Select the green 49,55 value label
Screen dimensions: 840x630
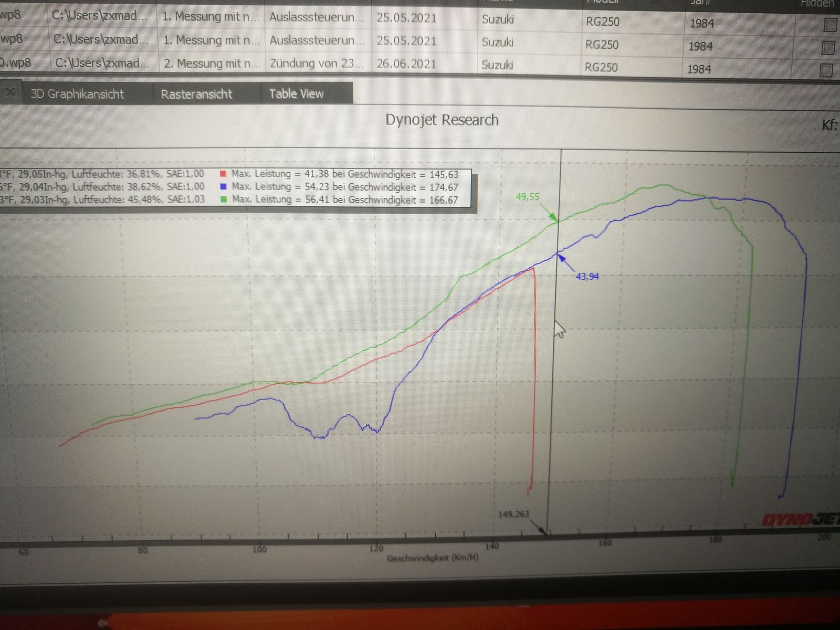[x=527, y=197]
